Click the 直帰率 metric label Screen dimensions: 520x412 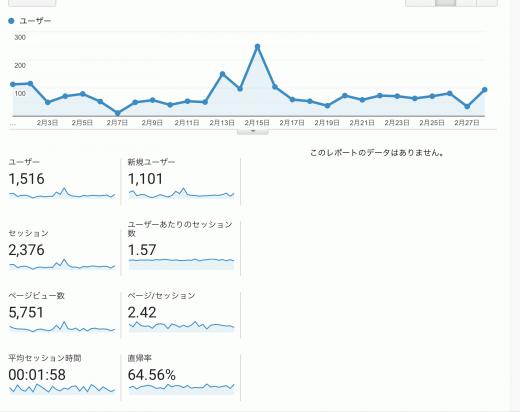(x=140, y=358)
